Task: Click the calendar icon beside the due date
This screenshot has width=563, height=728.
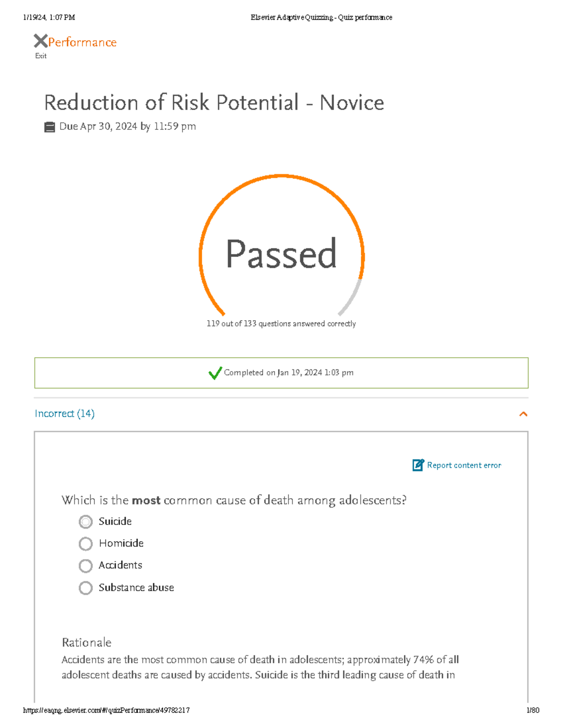Action: pyautogui.click(x=50, y=126)
